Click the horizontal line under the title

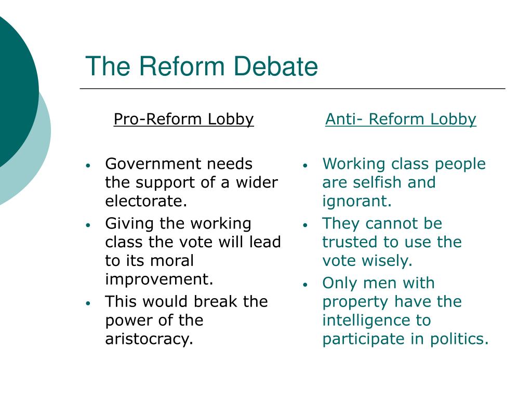(292, 88)
